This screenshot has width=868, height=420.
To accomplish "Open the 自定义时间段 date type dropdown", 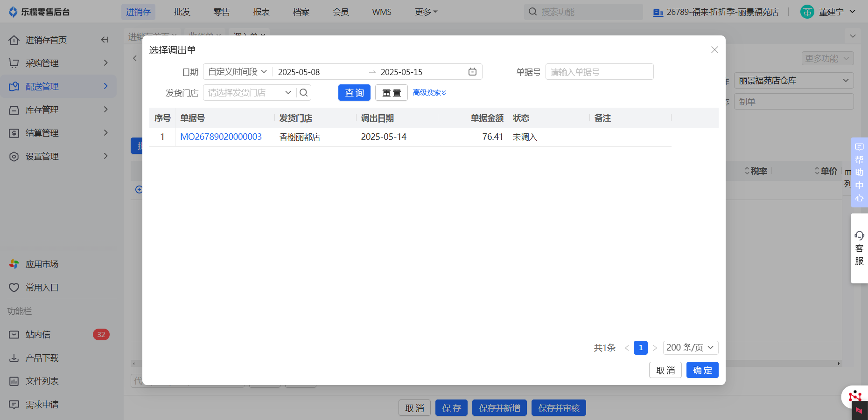I will [x=238, y=72].
